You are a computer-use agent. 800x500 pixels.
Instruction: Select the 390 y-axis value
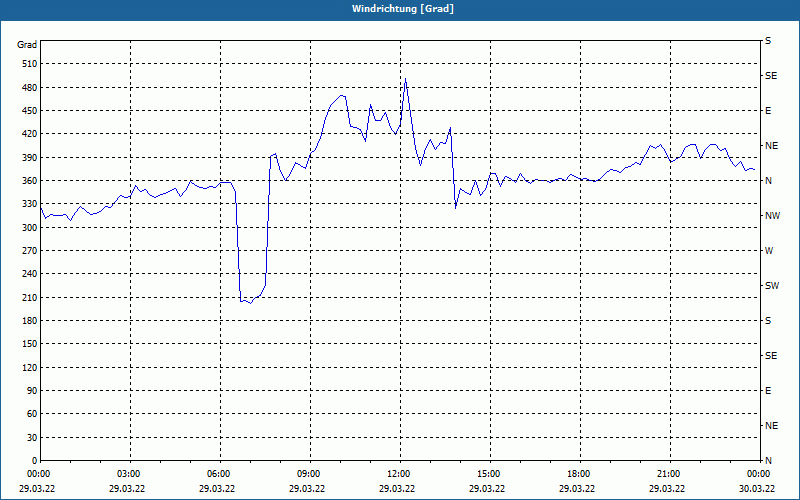tap(30, 158)
